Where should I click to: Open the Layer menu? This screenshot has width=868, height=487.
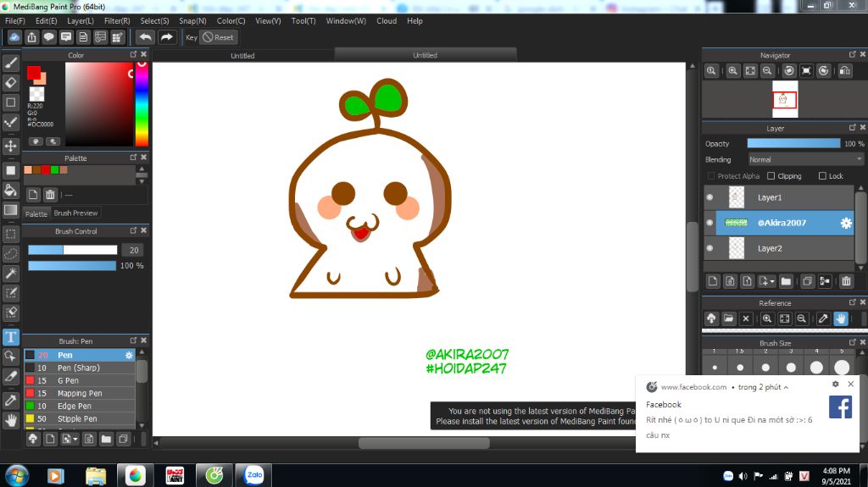click(x=81, y=21)
